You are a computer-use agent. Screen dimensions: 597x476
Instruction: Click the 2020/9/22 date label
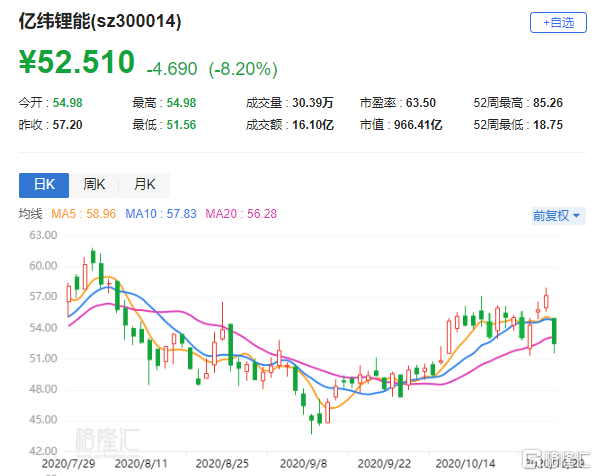click(x=384, y=464)
